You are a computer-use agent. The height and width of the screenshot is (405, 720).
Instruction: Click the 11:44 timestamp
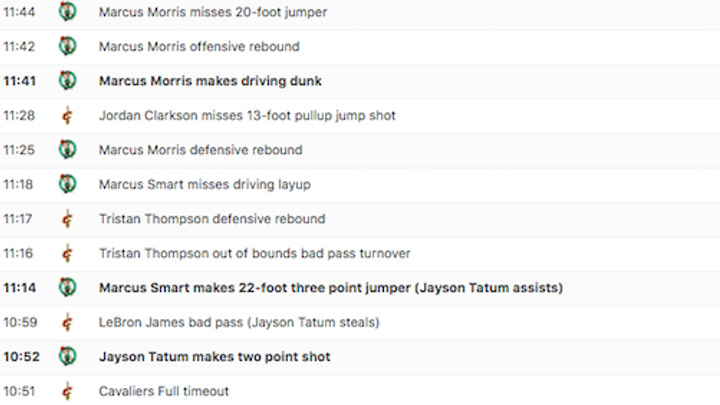click(x=19, y=12)
